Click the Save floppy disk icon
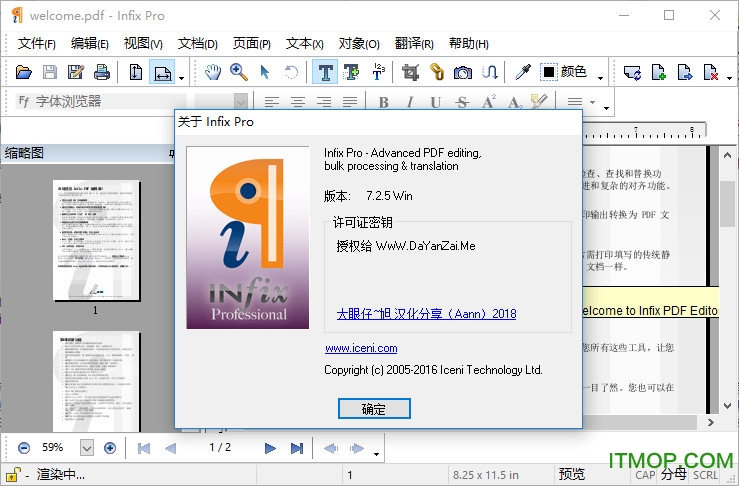 [x=49, y=72]
